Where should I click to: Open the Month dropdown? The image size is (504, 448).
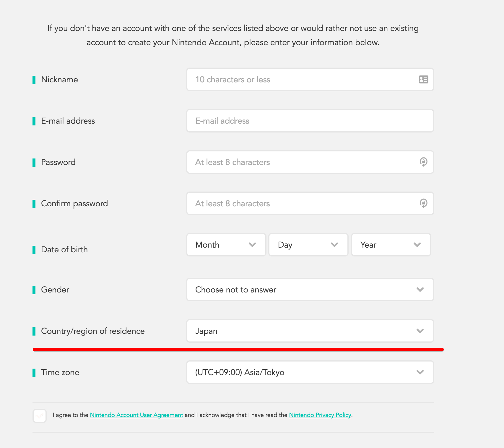226,245
